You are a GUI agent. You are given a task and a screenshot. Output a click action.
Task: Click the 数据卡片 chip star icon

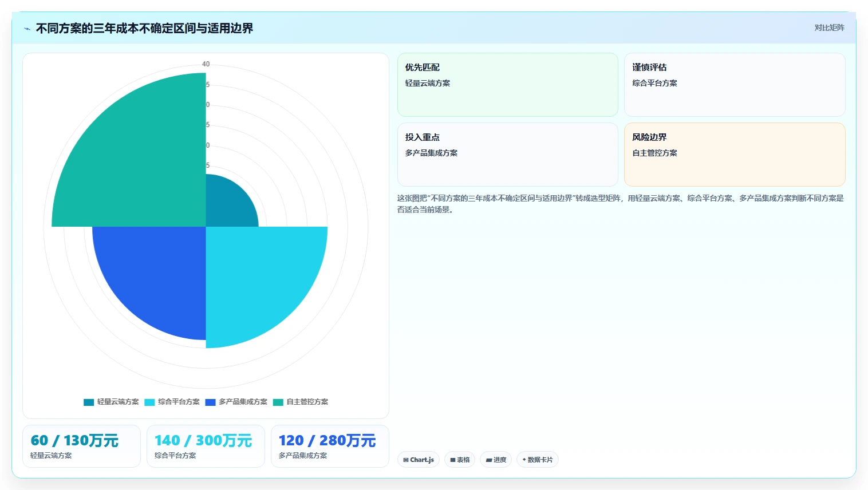click(524, 460)
